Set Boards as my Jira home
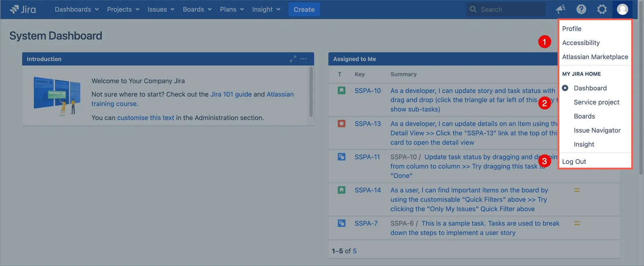 (584, 116)
